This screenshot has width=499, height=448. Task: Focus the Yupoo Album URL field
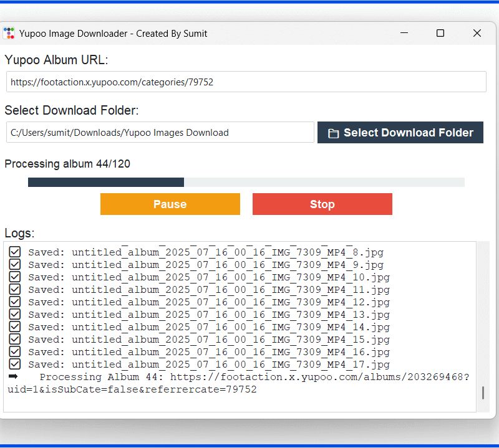[x=246, y=82]
